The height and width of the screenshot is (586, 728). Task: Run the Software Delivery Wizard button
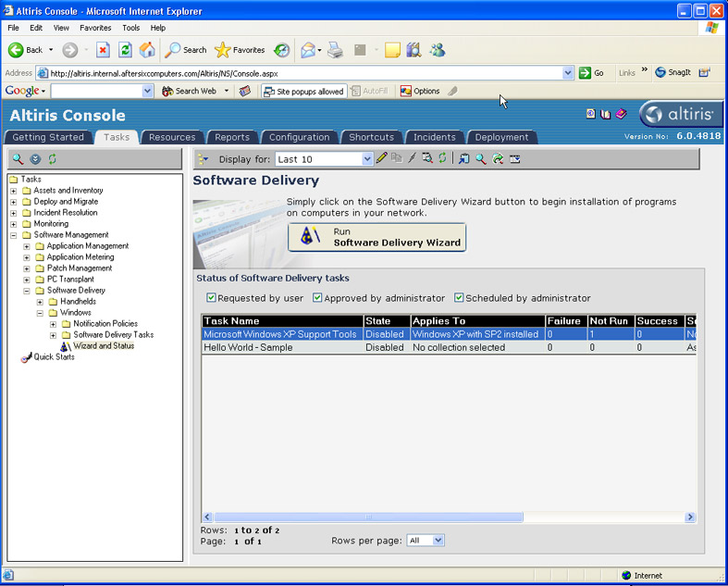[376, 238]
